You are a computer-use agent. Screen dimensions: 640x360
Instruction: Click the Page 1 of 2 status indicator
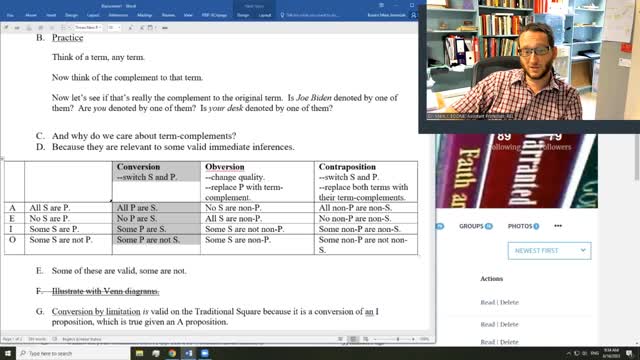pyautogui.click(x=13, y=339)
